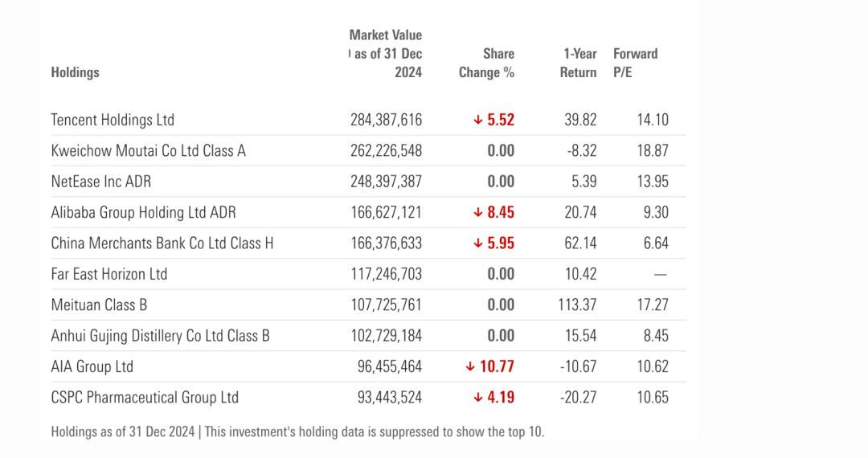Open Anhui Gujing Distillery Co Ltd Class B

(160, 336)
